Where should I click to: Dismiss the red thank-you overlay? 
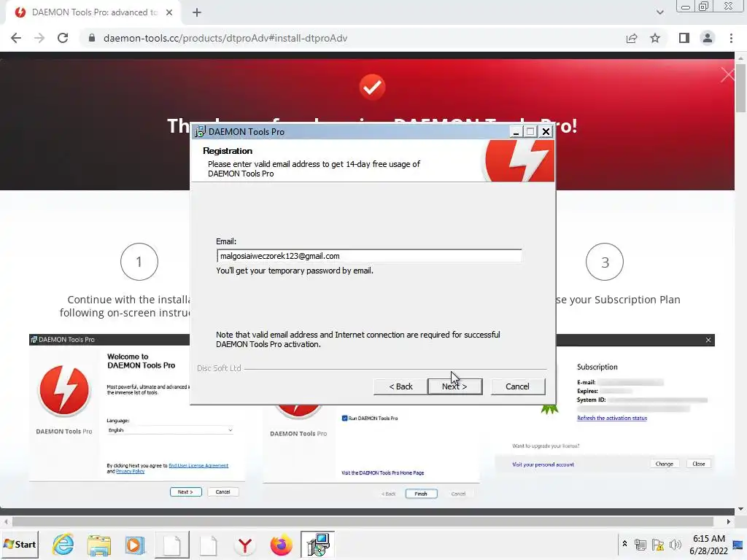pos(727,75)
